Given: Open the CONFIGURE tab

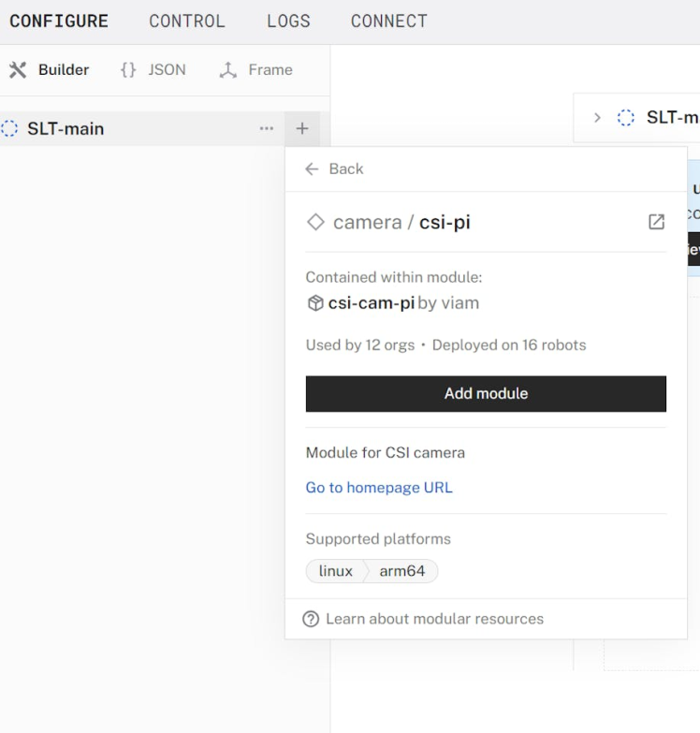Looking at the screenshot, I should pyautogui.click(x=59, y=21).
